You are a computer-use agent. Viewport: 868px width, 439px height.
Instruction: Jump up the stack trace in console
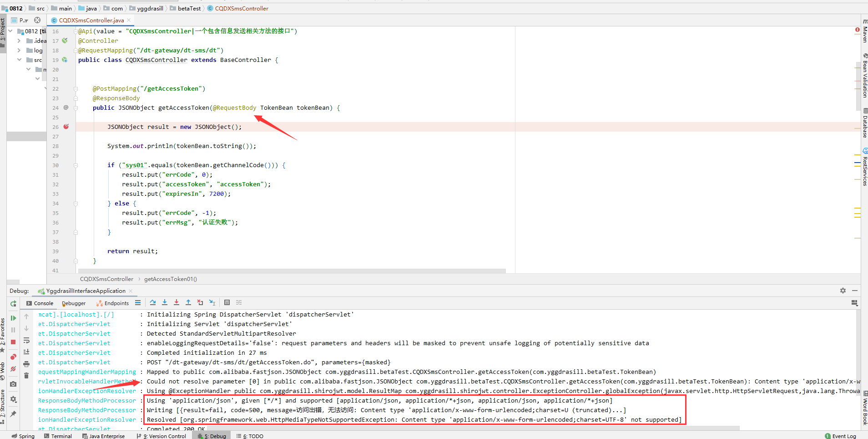[x=26, y=316]
